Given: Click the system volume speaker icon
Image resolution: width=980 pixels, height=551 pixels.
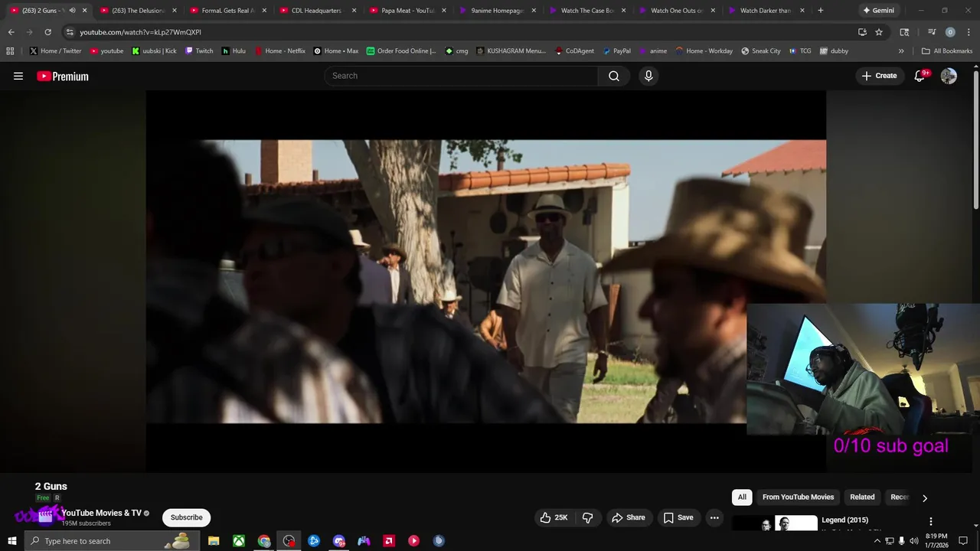Looking at the screenshot, I should [x=913, y=541].
